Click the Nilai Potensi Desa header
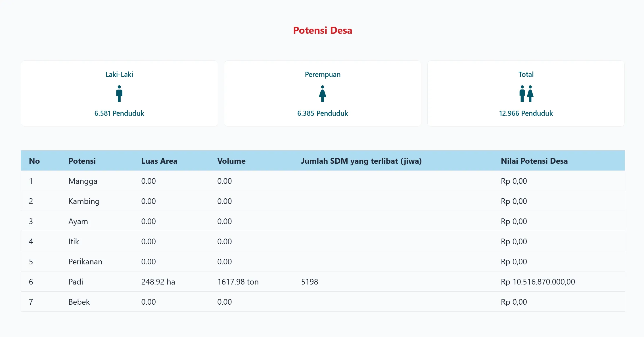The height and width of the screenshot is (337, 644). coord(534,161)
